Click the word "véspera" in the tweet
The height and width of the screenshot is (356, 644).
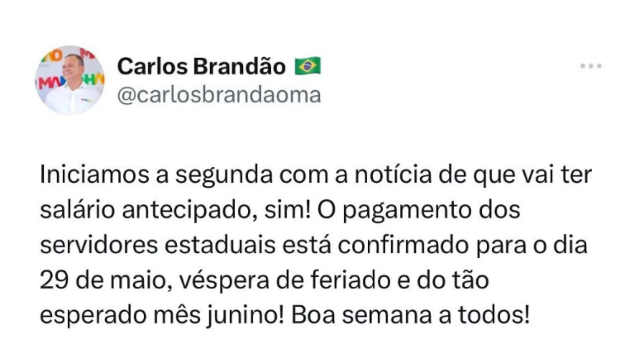[224, 281]
